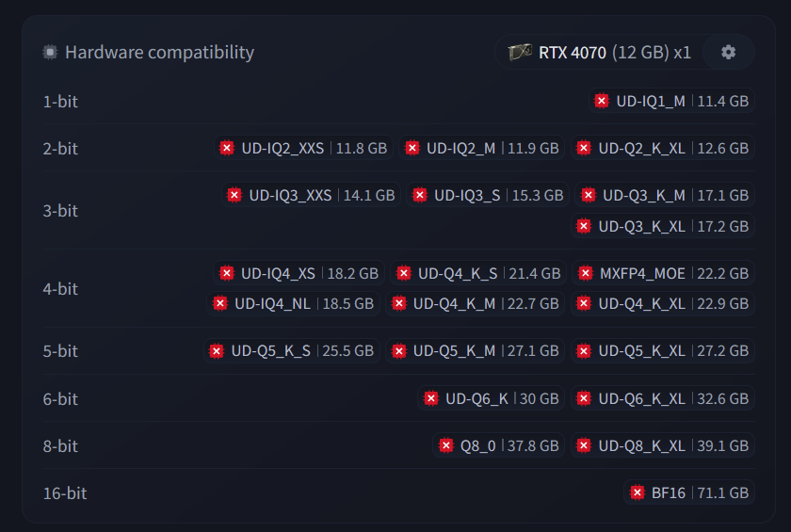Choose UD-Q3_K_XL 17.2 GB variant
This screenshot has height=532, width=791.
tap(663, 226)
